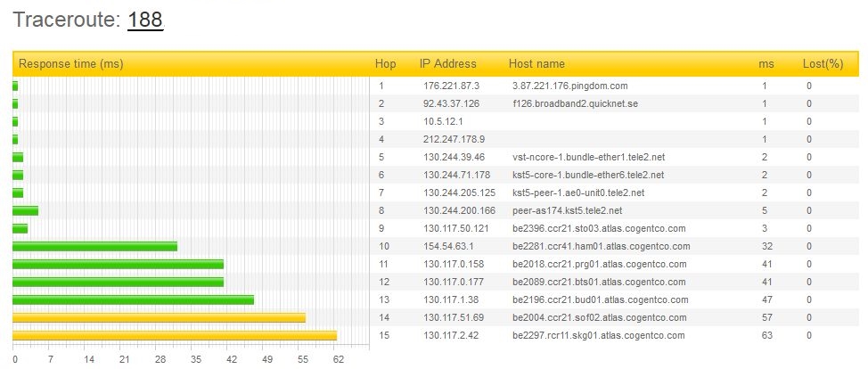The width and height of the screenshot is (868, 369).
Task: Select host be2281.ccr41.ham01.atlas.cogentco.com
Action: point(602,246)
